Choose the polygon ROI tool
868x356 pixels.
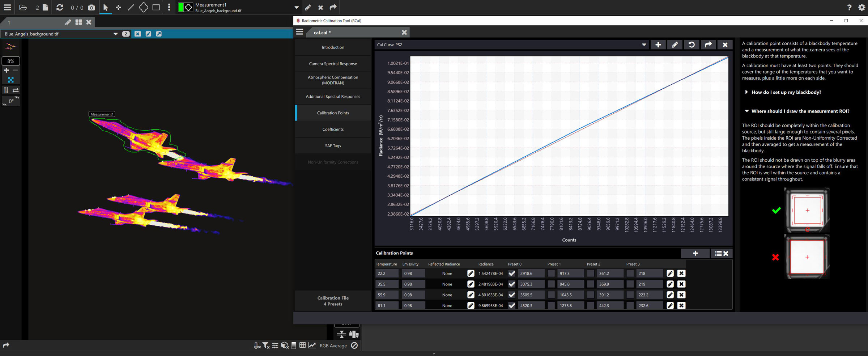(143, 7)
